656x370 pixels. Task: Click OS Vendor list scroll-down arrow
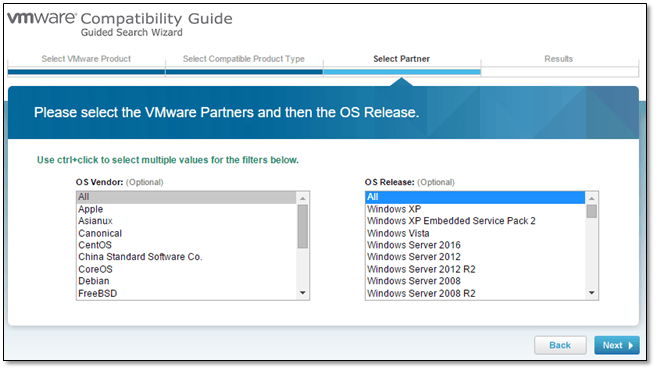[x=302, y=293]
